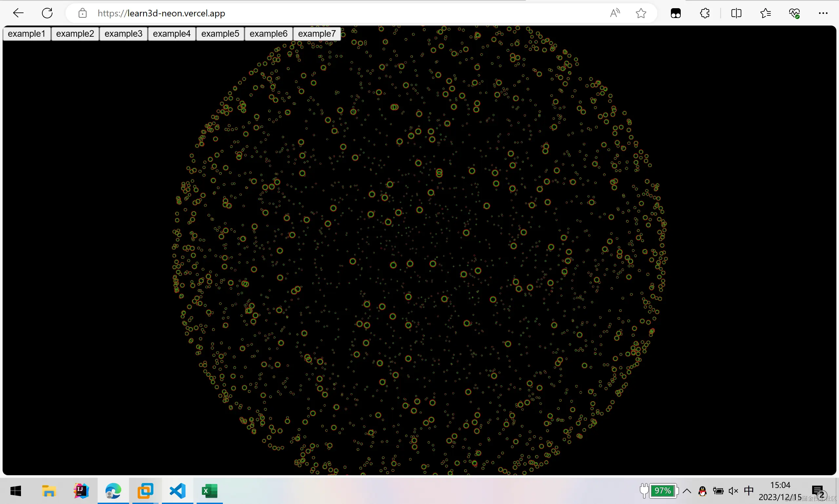The width and height of the screenshot is (839, 504).
Task: Click the site lock info icon
Action: tap(82, 13)
